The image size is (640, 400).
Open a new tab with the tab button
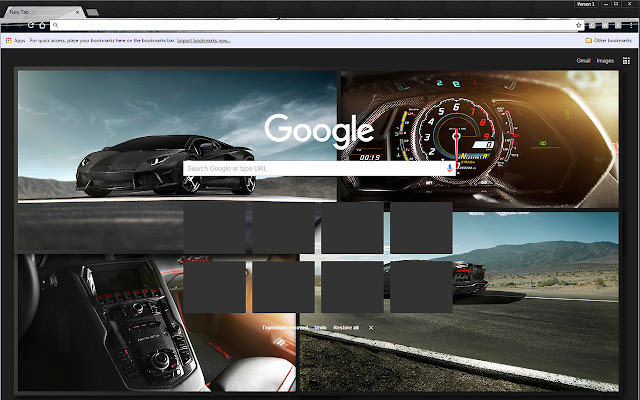[x=93, y=13]
